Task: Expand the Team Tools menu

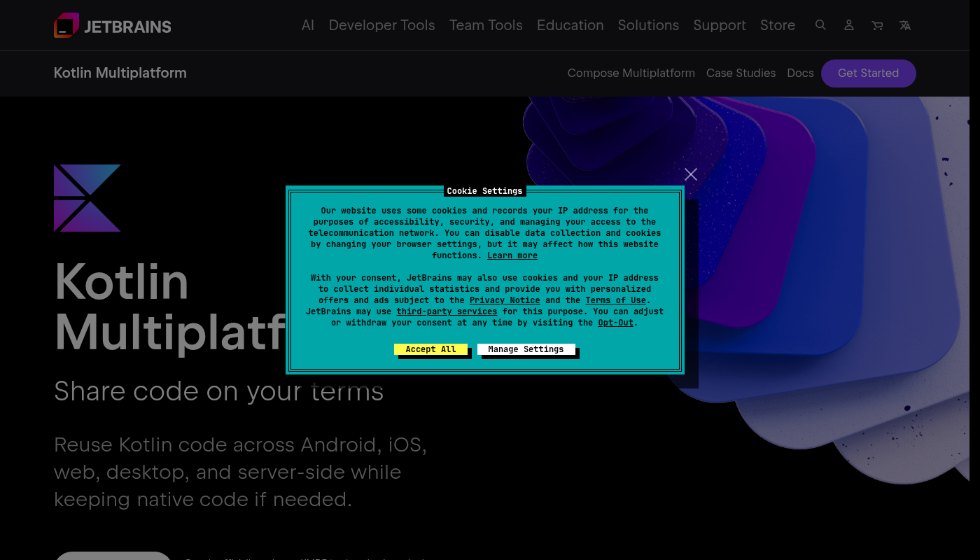Action: coord(486,25)
